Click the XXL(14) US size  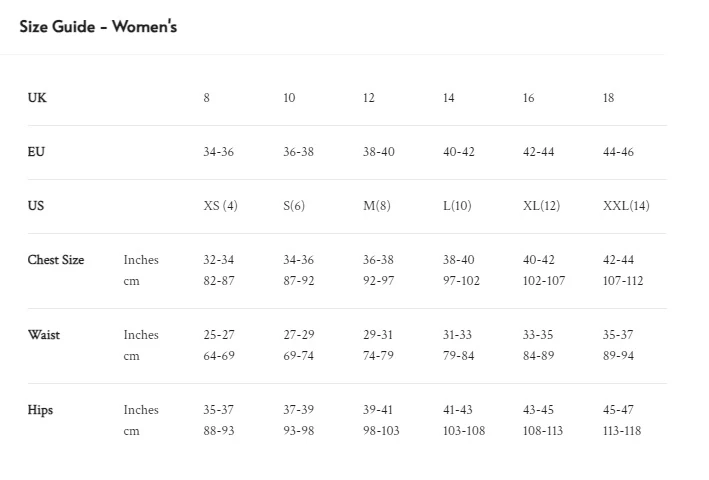(626, 206)
